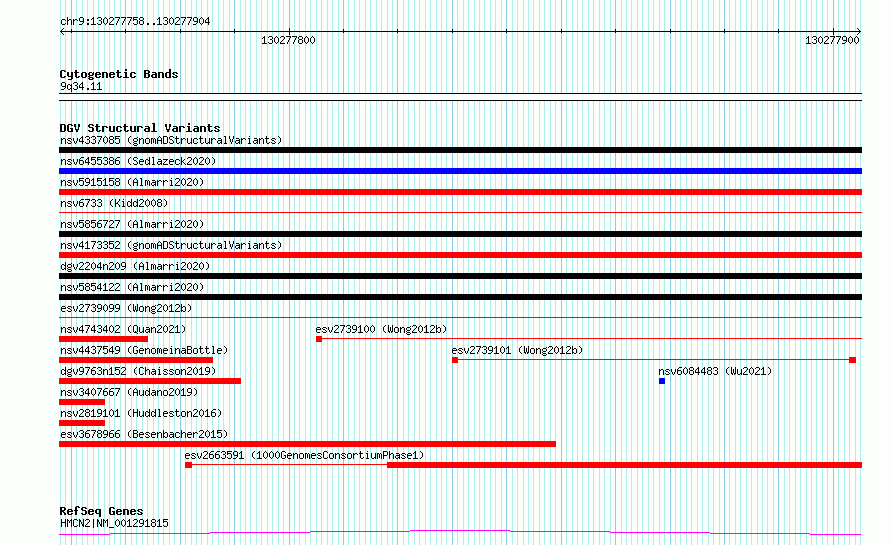Click the blue square for nsv6084483
The image size is (890, 545).
click(x=662, y=381)
